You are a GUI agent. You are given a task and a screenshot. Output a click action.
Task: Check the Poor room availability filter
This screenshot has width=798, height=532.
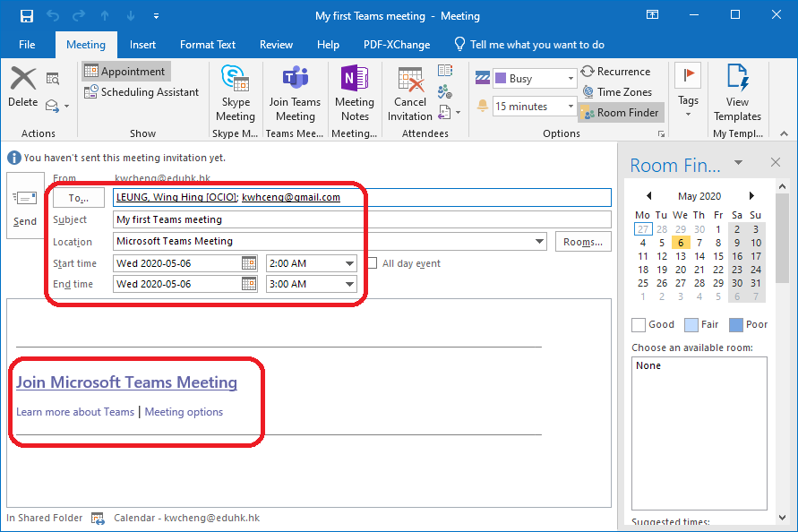click(738, 324)
